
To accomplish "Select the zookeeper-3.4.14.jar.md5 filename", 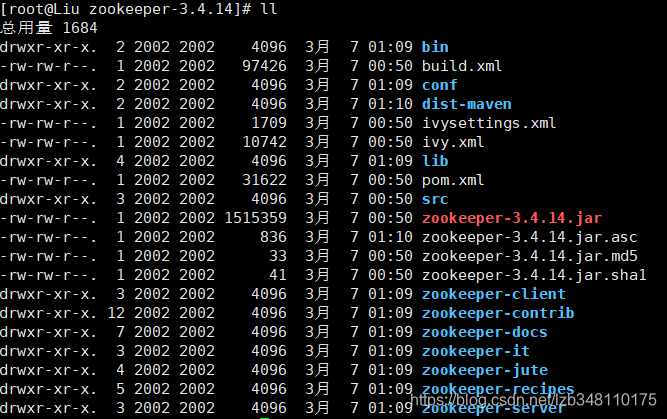I will coord(529,256).
